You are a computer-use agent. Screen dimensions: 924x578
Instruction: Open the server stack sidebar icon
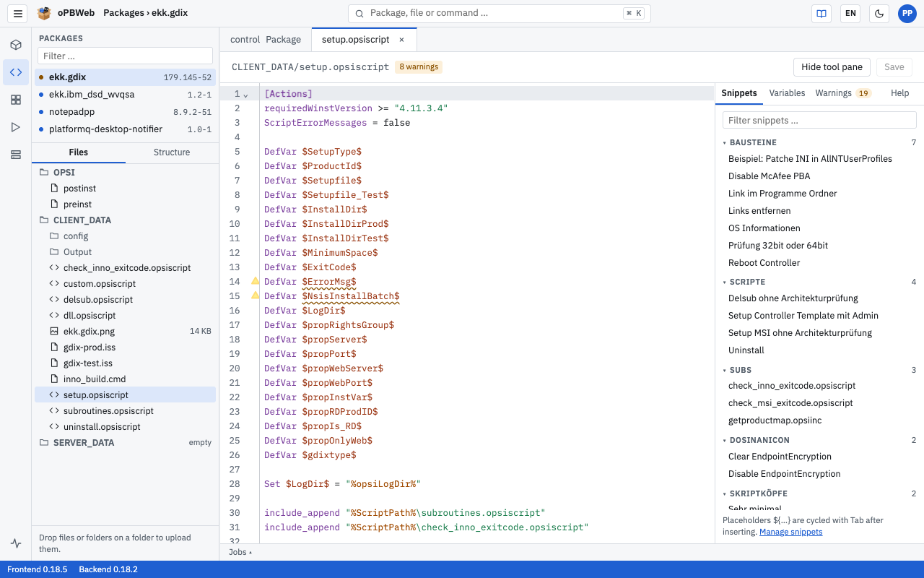pos(16,155)
